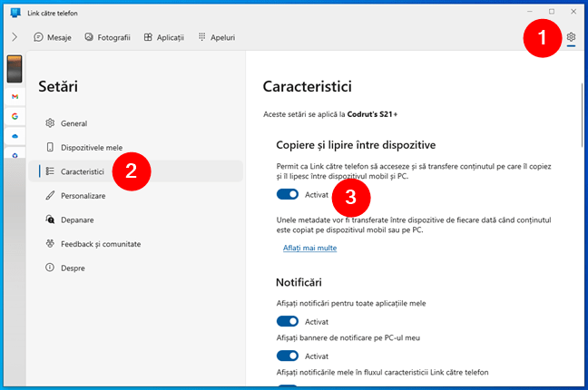This screenshot has height=390, width=588.
Task: Click the Feedback community icon
Action: coord(50,243)
